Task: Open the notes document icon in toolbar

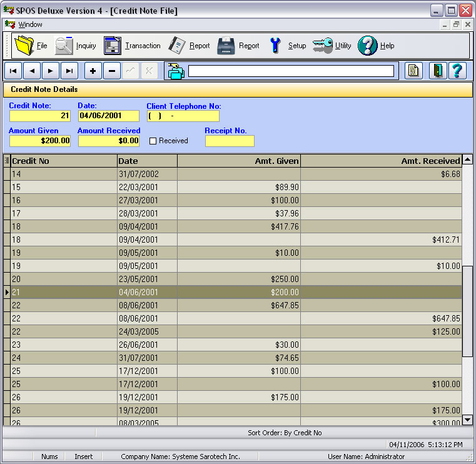Action: [413, 71]
